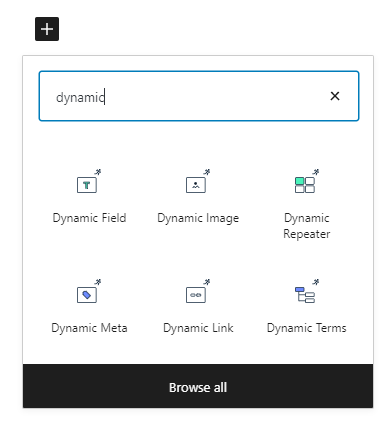Insert the Dynamic Image block

[198, 197]
